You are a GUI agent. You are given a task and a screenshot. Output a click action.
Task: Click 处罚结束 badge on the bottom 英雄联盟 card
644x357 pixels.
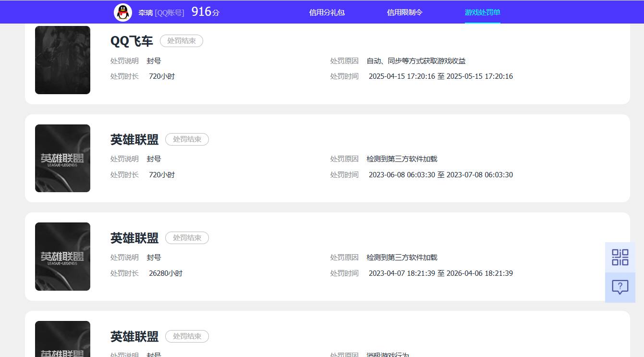click(187, 336)
